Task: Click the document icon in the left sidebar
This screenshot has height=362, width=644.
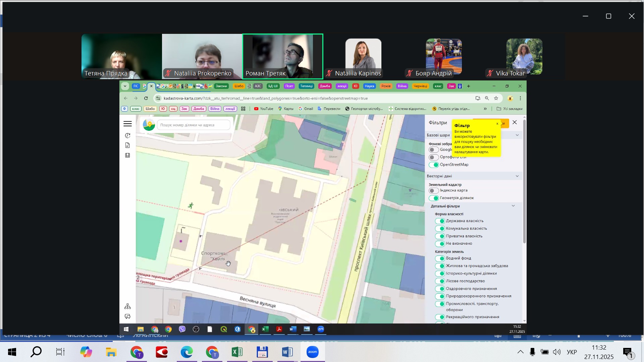Action: (x=127, y=145)
